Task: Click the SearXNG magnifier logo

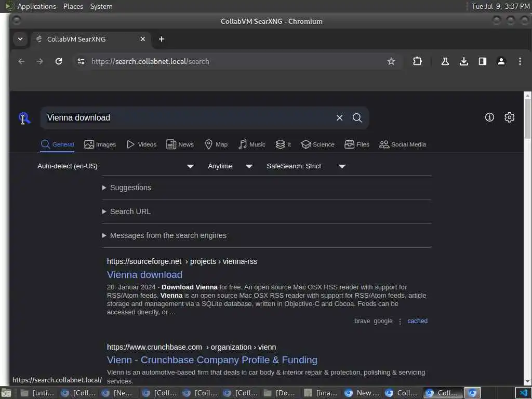Action: [x=25, y=118]
